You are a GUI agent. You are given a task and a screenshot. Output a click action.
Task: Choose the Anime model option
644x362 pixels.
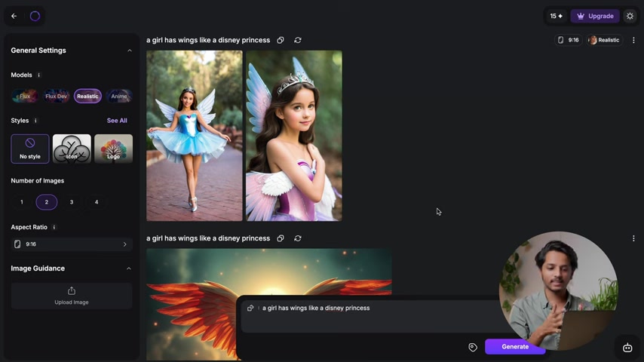119,96
